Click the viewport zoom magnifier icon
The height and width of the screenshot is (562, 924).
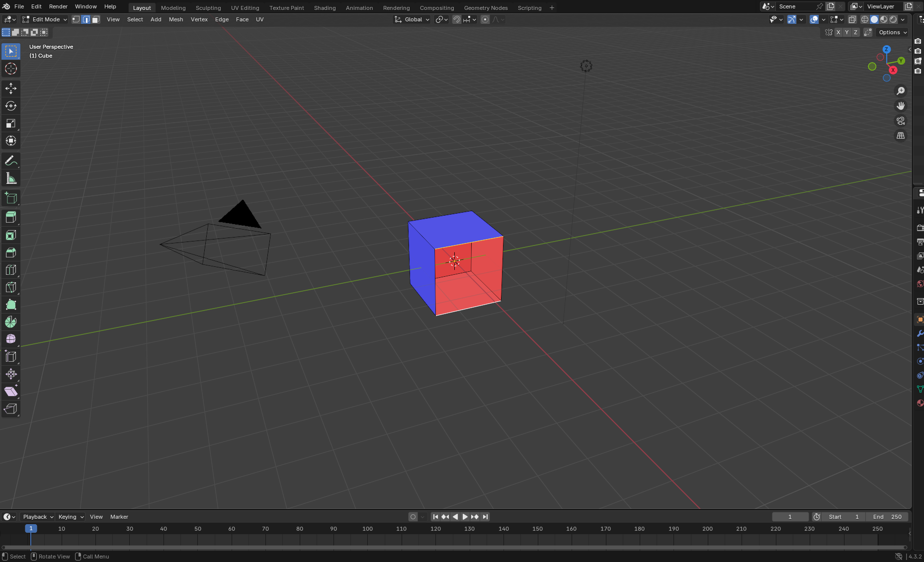point(901,91)
